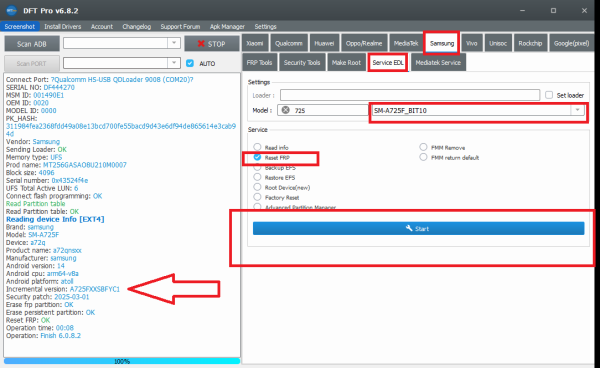Open the FRP Tools sub-tab

[x=259, y=62]
